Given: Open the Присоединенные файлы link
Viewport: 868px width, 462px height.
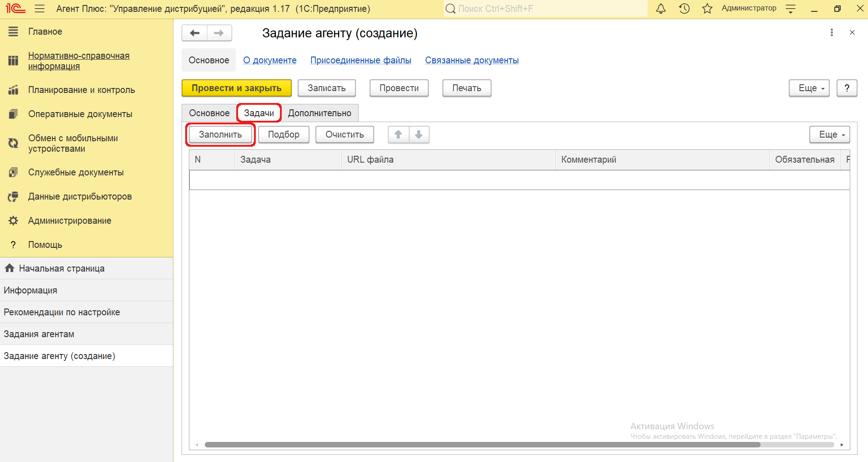Looking at the screenshot, I should (x=361, y=60).
